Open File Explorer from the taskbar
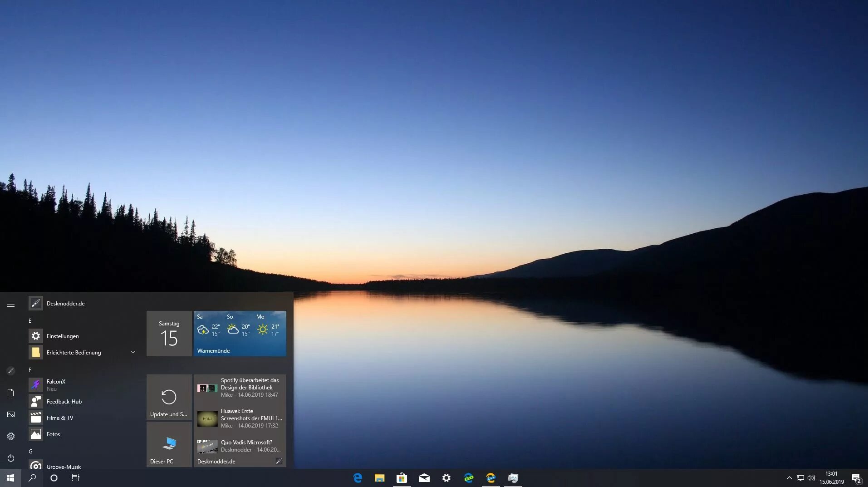 click(x=380, y=478)
